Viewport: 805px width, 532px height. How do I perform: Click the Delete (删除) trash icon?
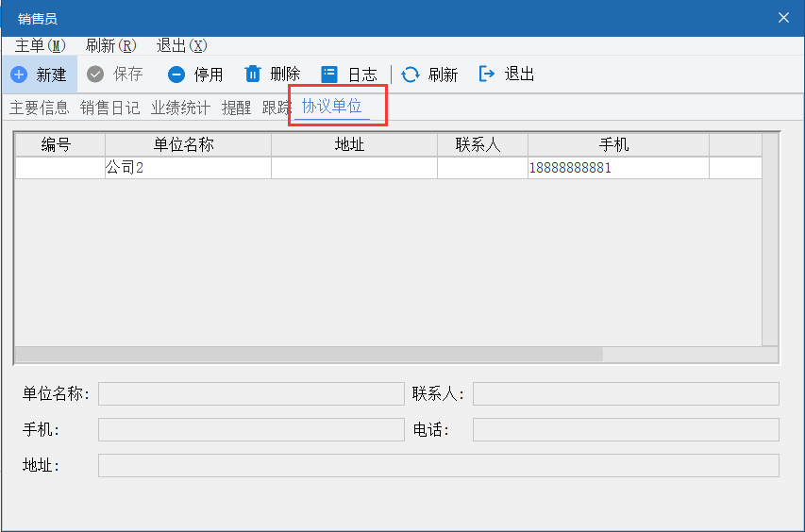point(252,75)
